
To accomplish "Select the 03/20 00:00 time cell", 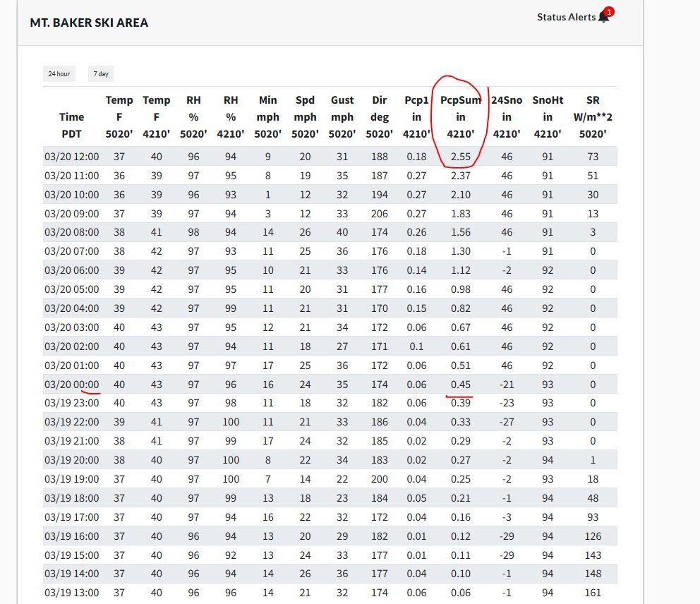I will point(71,385).
